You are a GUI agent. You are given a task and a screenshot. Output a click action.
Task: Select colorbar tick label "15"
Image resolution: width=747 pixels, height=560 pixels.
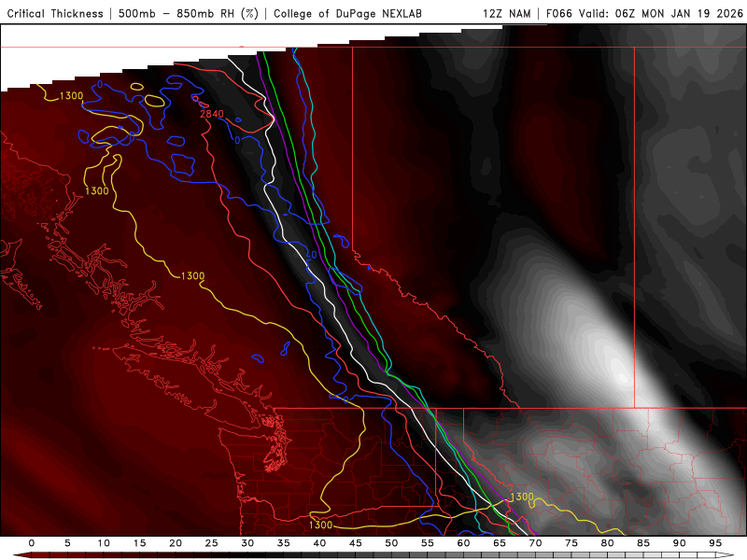(139, 543)
